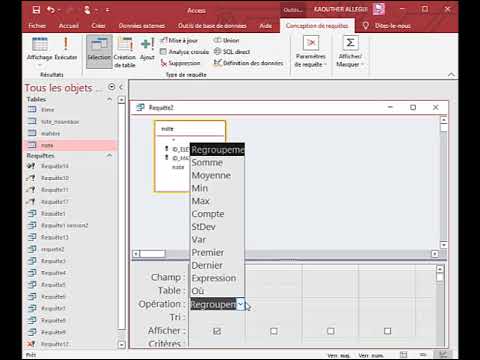Image resolution: width=480 pixels, height=360 pixels.
Task: Open the matière table in navigation pane
Action: [50, 133]
